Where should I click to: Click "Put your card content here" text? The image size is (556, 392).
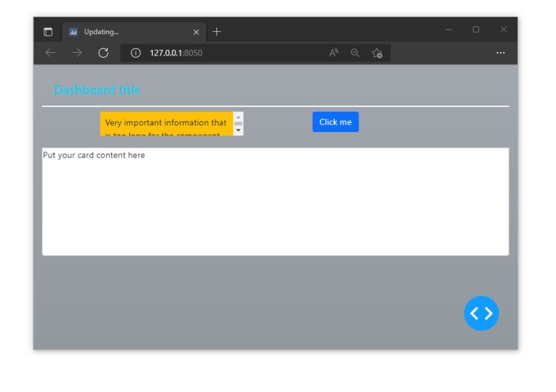click(94, 155)
